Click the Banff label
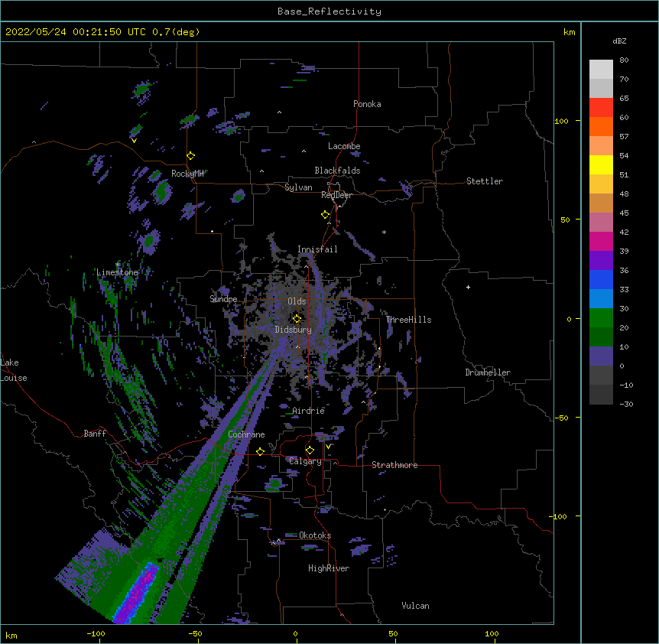The width and height of the screenshot is (659, 644). coord(95,434)
